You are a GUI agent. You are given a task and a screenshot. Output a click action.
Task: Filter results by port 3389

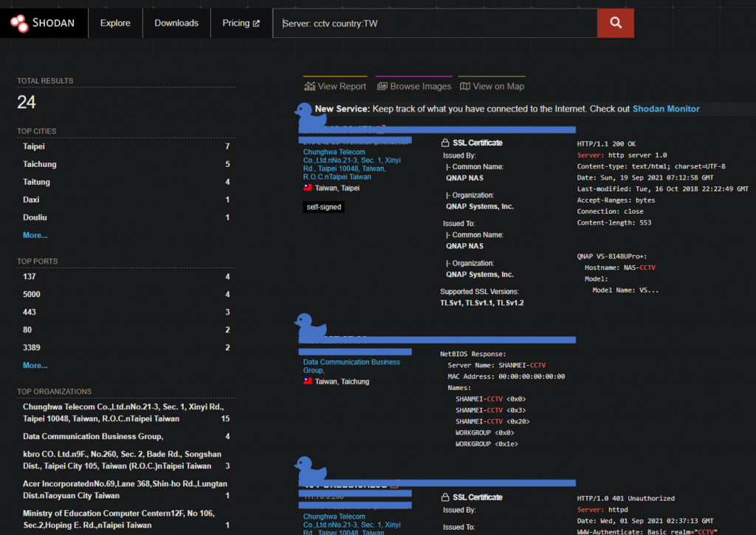126,348
